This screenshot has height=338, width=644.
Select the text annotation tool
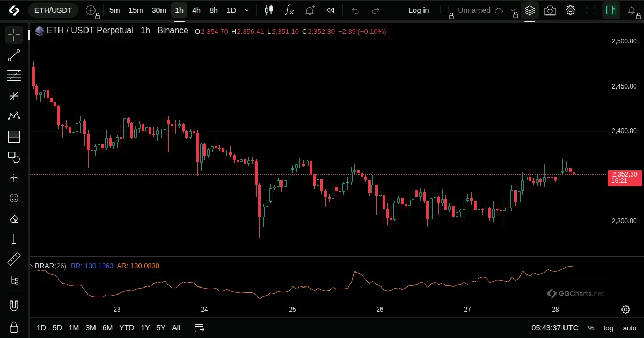[14, 239]
